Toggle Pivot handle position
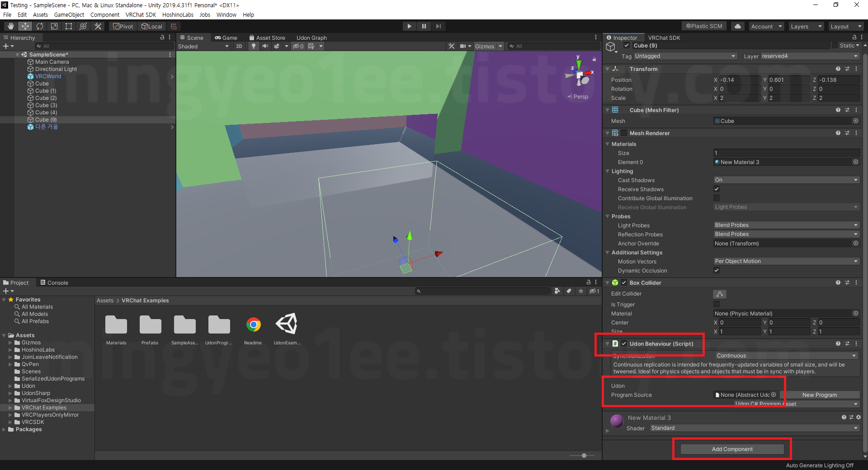Viewport: 868px width, 470px height. click(123, 26)
